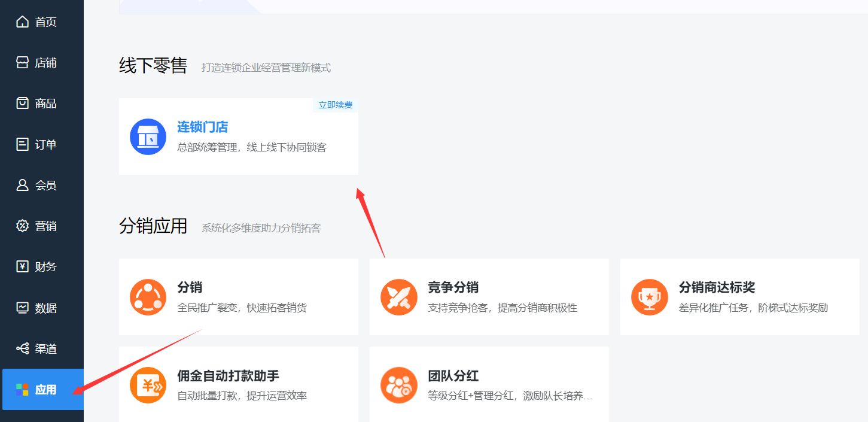868x422 pixels.
Task: Open the 订单 orders menu
Action: 45,145
